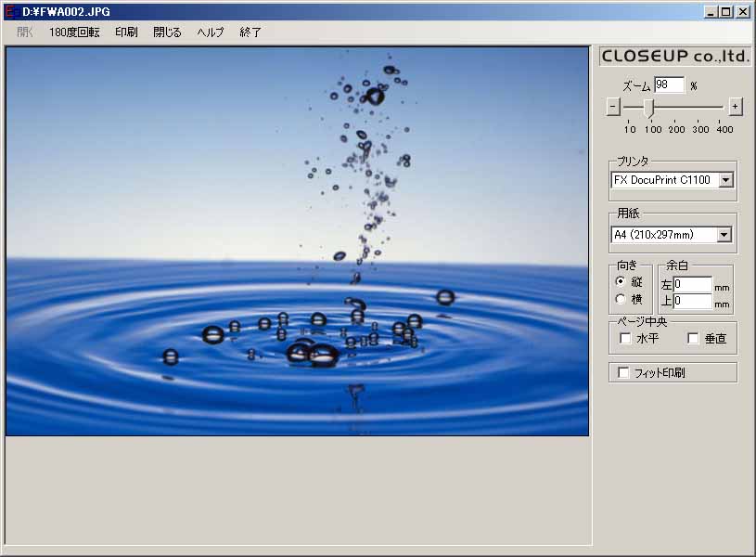Close the FWA002.JPG window
Viewport: 756px width, 557px height.
click(x=743, y=11)
